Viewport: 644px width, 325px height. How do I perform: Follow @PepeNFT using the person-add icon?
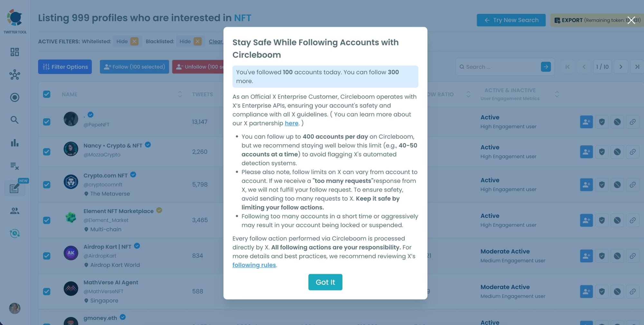click(586, 122)
